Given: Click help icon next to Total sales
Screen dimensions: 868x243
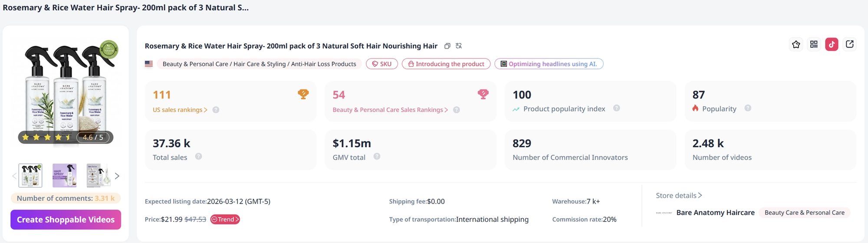Looking at the screenshot, I should [x=198, y=157].
